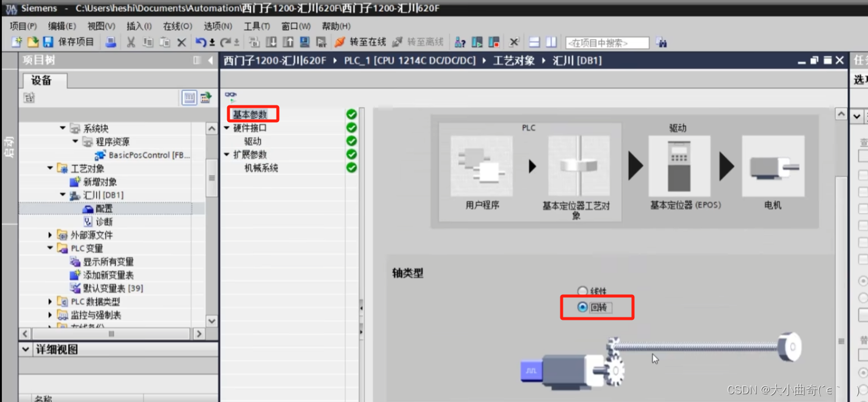Click the 保存项目 save button
The image size is (868, 402).
pyautogui.click(x=69, y=42)
